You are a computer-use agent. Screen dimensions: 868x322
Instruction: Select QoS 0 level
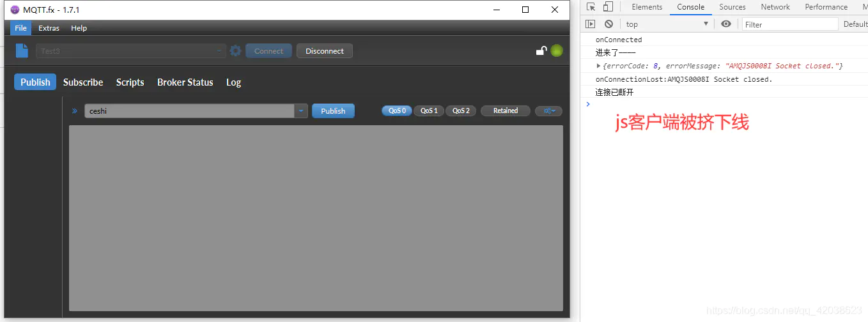click(x=397, y=111)
